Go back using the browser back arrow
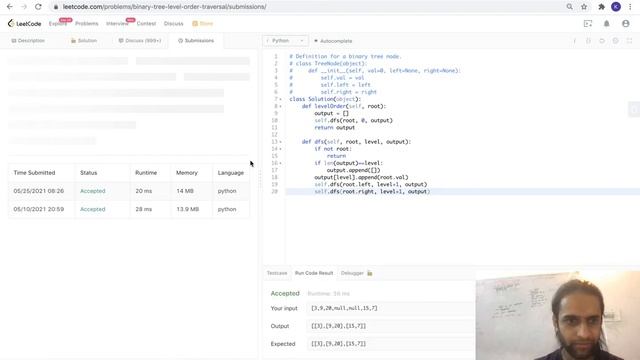640x360 pixels. pyautogui.click(x=9, y=7)
